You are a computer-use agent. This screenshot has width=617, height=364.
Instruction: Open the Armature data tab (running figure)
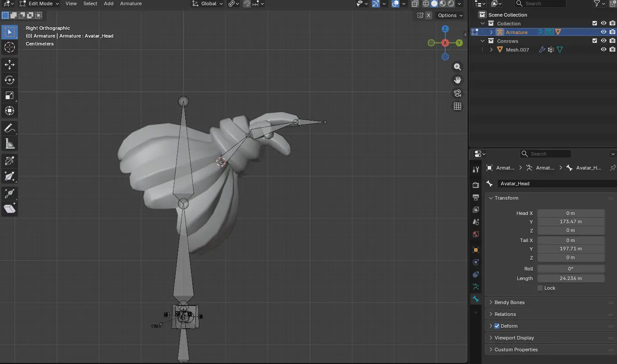tap(476, 287)
